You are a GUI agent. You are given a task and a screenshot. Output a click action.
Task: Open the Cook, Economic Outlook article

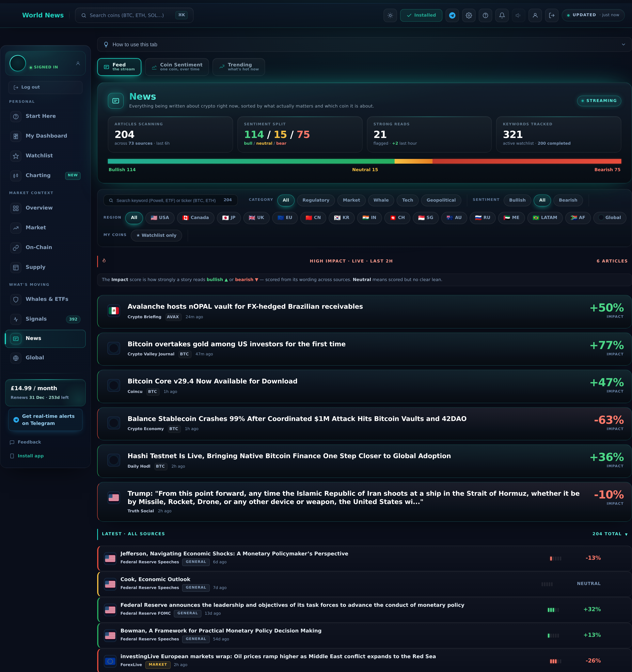pos(364,584)
